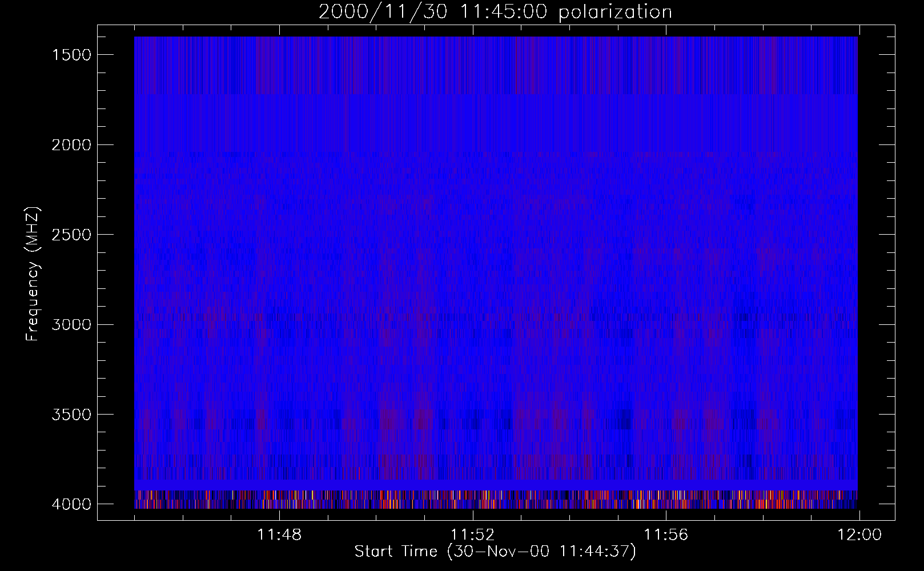The image size is (924, 571).
Task: Click the 2000 frequency tick label
Action: (71, 145)
